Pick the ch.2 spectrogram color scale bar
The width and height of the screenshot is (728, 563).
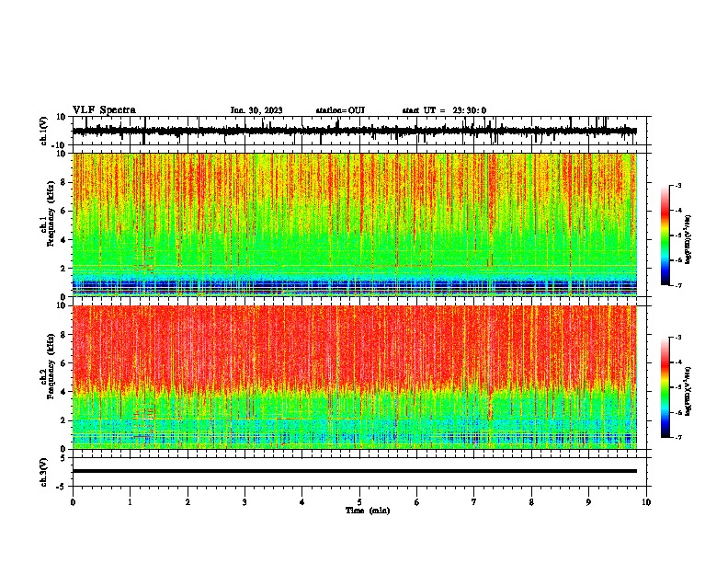[x=665, y=387]
